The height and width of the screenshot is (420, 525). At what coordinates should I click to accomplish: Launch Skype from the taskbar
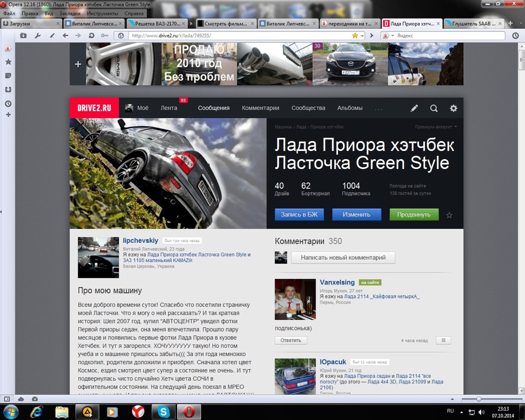tap(164, 412)
